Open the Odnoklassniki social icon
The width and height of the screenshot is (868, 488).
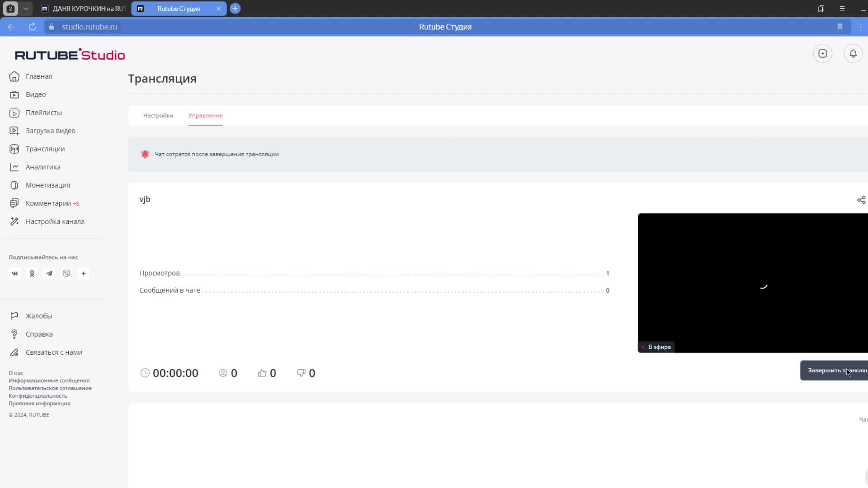click(x=32, y=273)
